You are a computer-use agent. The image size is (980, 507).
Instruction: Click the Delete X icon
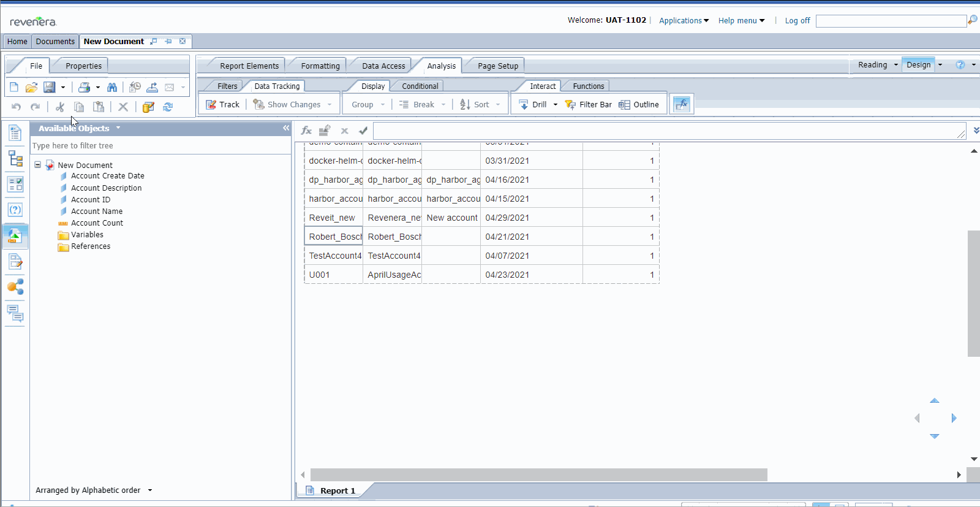(123, 107)
